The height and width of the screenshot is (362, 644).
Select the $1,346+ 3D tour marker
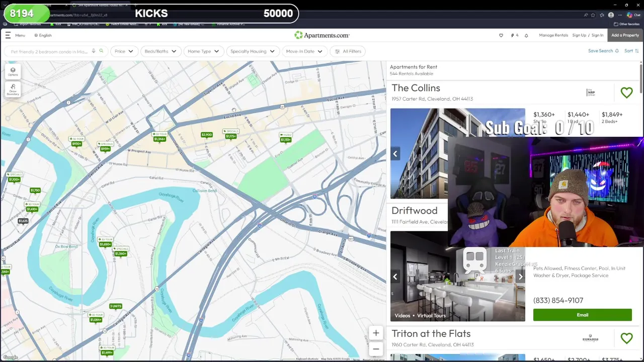point(159,139)
